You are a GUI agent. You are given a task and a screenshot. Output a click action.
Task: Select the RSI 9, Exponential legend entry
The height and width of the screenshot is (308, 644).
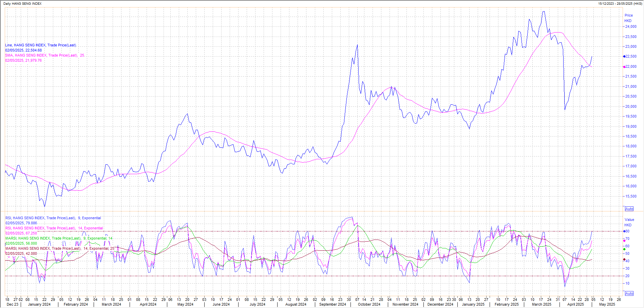(x=53, y=218)
